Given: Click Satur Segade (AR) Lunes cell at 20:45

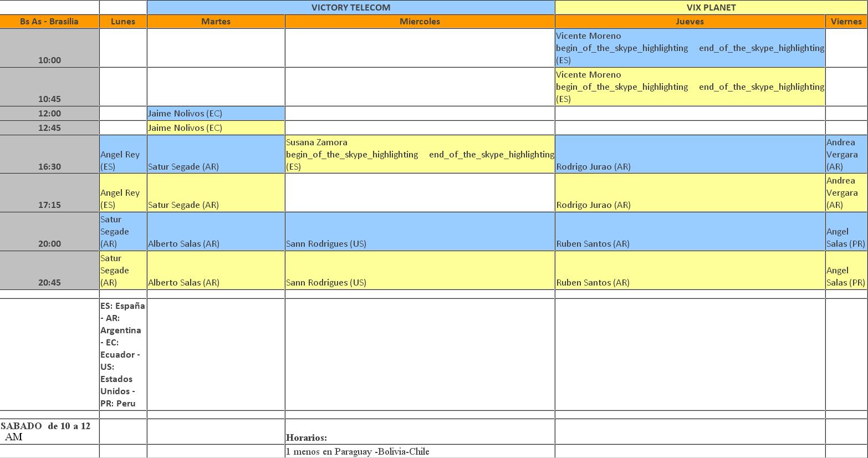Looking at the screenshot, I should point(123,270).
